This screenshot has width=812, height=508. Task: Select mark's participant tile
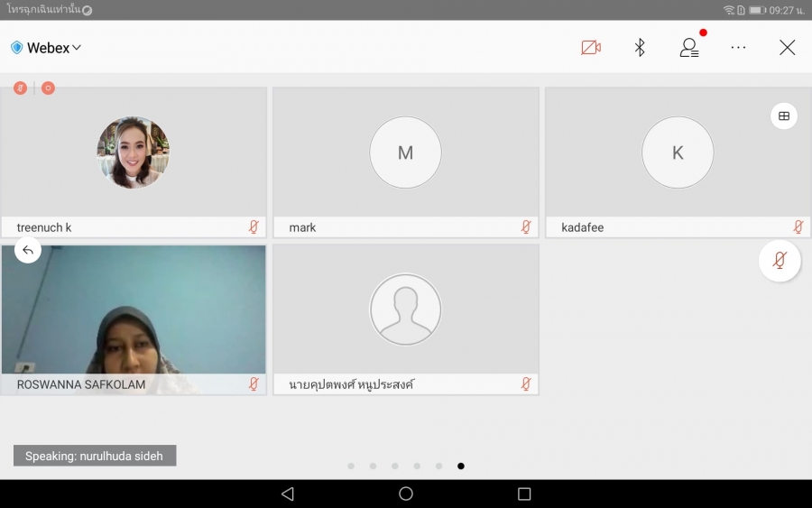(405, 152)
